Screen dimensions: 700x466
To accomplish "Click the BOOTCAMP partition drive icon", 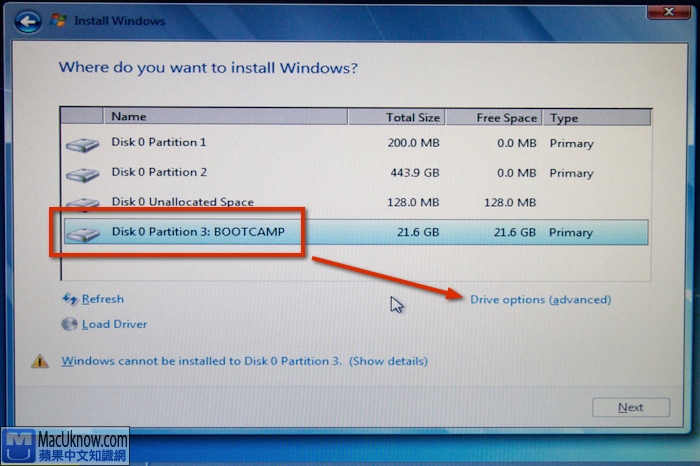I will click(x=83, y=233).
